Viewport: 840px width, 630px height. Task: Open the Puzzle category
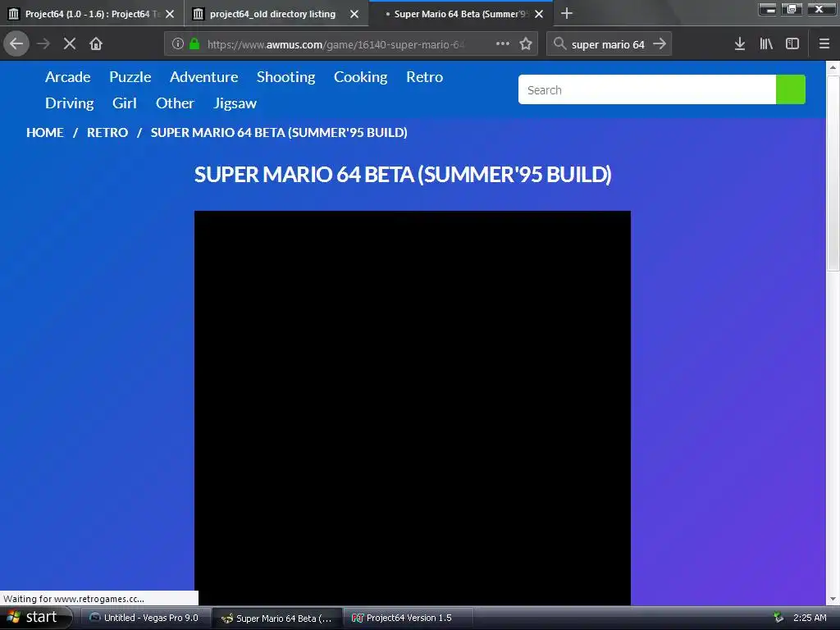click(130, 77)
